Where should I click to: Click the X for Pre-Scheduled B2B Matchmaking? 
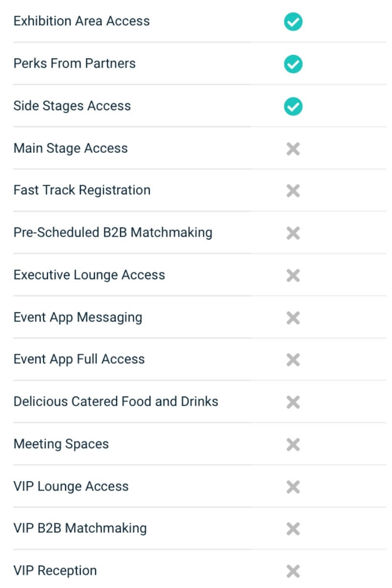tap(293, 233)
